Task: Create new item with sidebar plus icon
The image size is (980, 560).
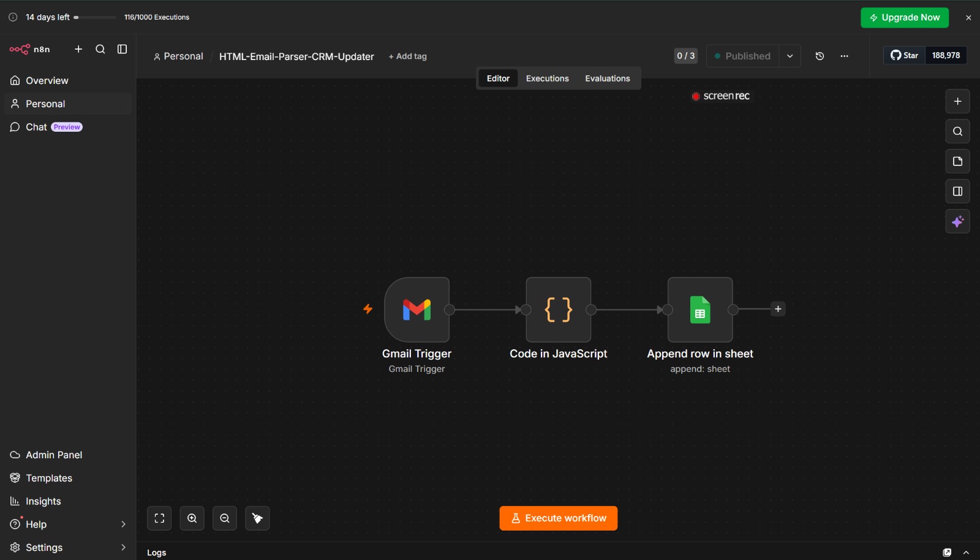Action: coord(78,49)
